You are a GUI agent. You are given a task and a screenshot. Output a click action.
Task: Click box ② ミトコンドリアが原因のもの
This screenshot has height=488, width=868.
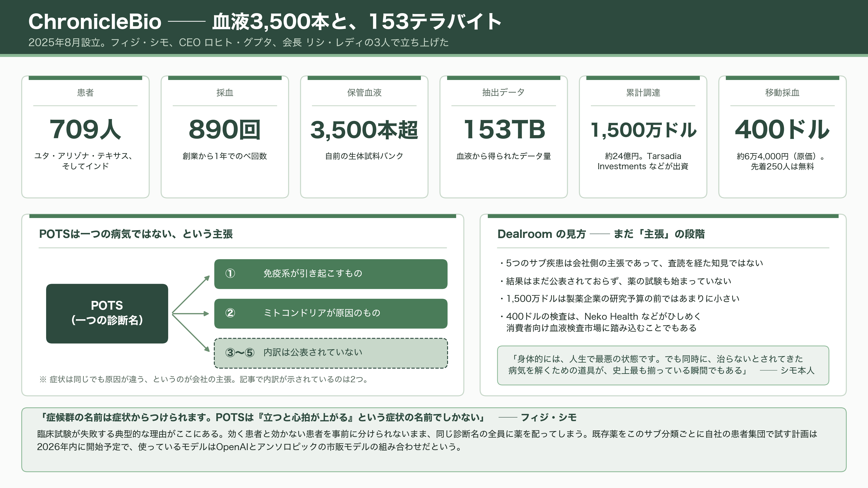pyautogui.click(x=331, y=314)
